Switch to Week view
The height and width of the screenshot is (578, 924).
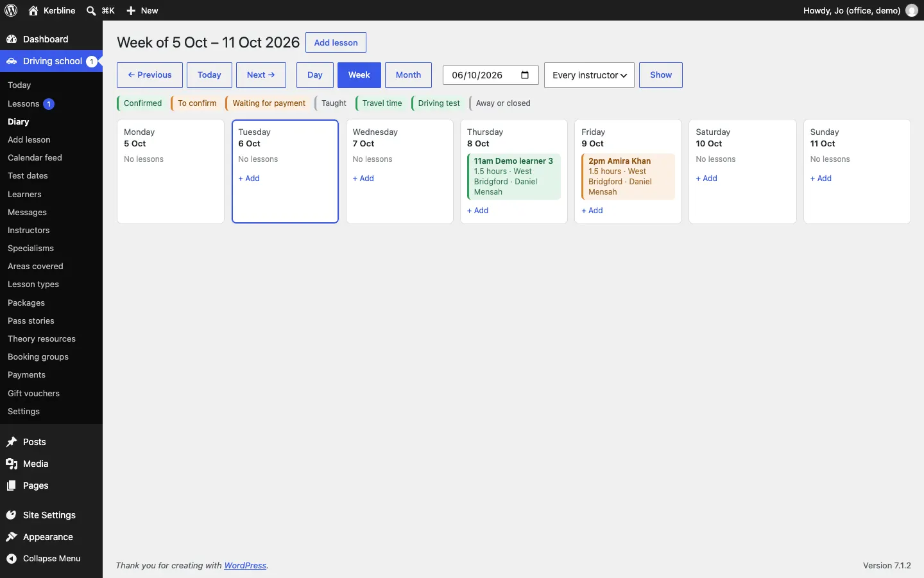tap(359, 75)
